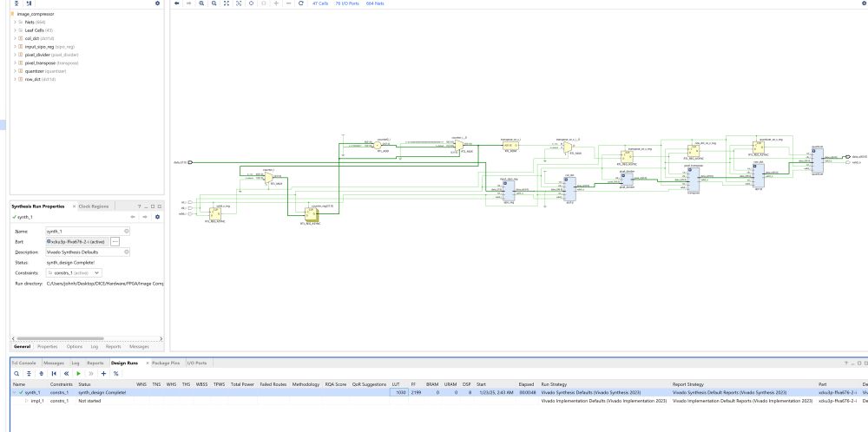This screenshot has height=432, width=868.
Task: Expand the row_dct module node
Action: point(16,79)
